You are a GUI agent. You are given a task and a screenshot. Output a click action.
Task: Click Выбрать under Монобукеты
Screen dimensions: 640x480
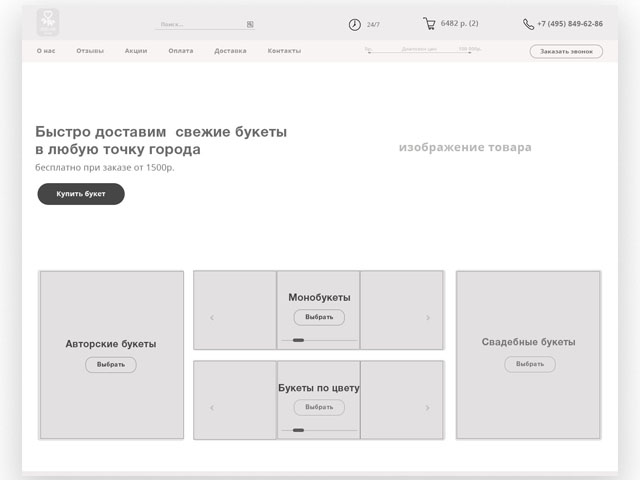[x=319, y=317]
